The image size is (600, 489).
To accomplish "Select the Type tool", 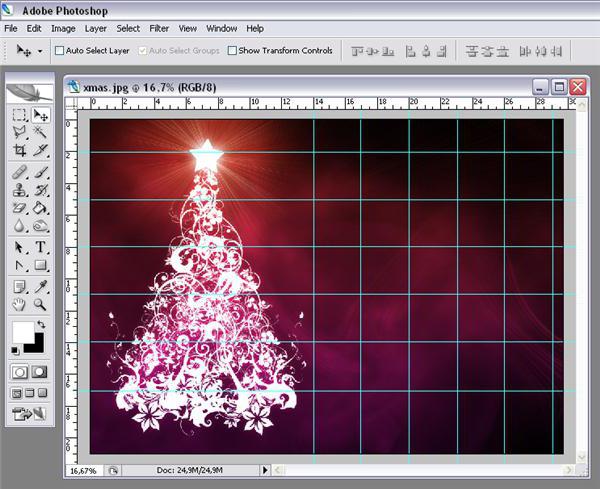I will point(40,247).
